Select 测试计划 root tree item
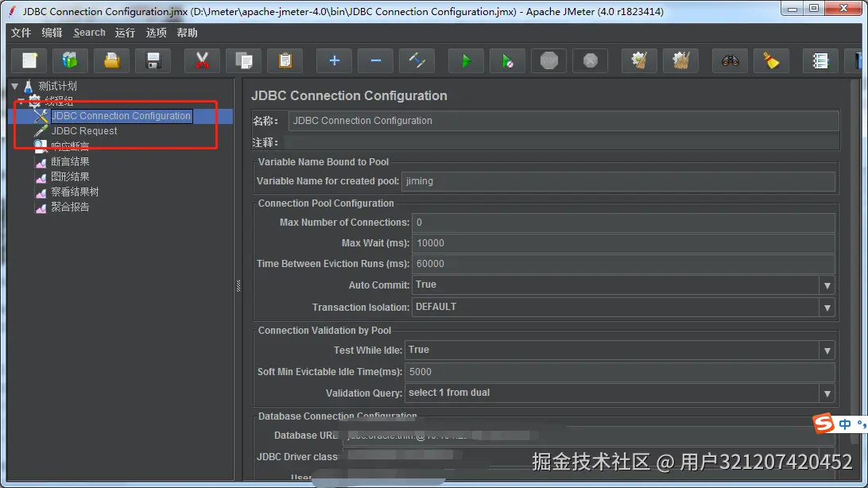This screenshot has width=868, height=488. coord(57,87)
